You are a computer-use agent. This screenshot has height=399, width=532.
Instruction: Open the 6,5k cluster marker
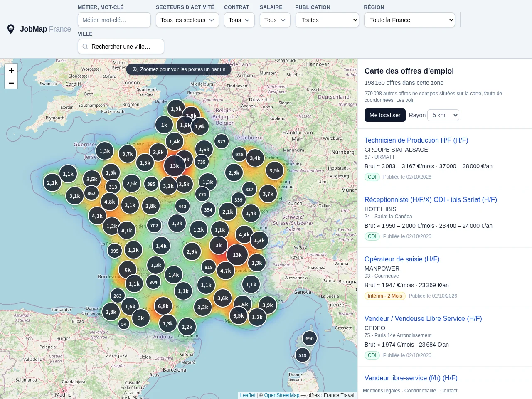click(x=239, y=316)
